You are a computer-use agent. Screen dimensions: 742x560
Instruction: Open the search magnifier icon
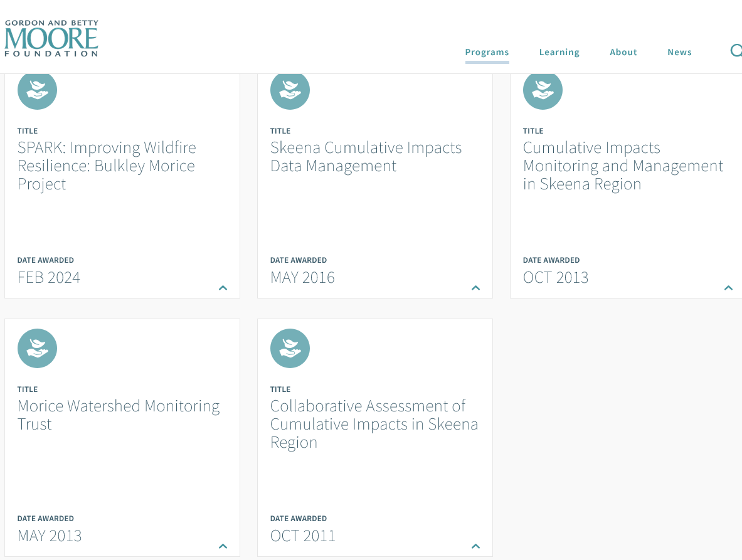(x=736, y=51)
